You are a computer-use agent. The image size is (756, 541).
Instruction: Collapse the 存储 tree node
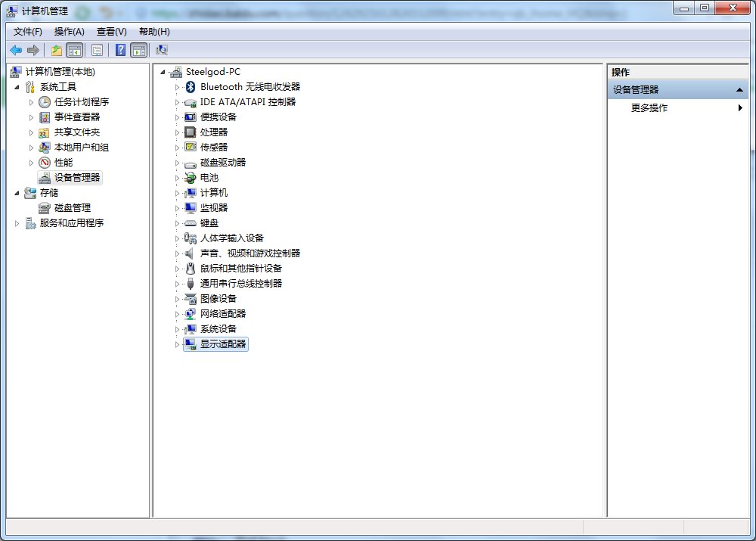pyautogui.click(x=17, y=192)
